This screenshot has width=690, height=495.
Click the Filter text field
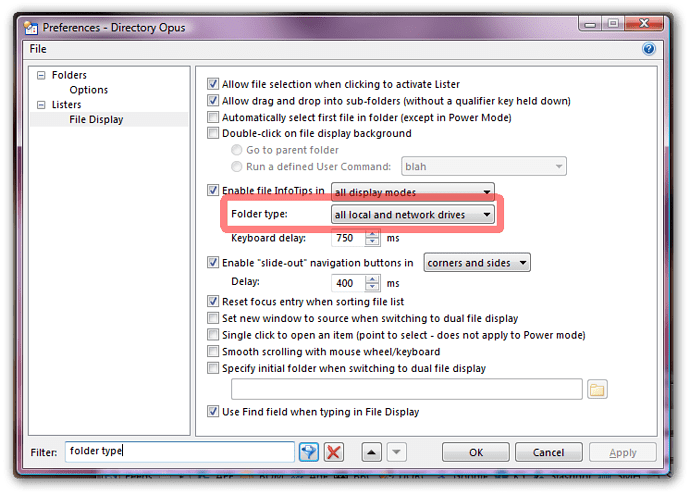[x=180, y=451]
